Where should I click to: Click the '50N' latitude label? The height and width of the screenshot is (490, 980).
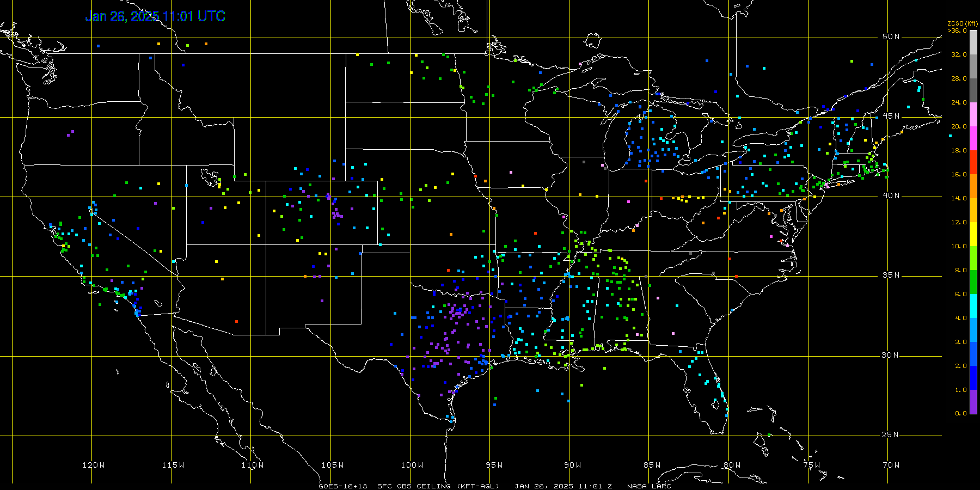pyautogui.click(x=891, y=37)
